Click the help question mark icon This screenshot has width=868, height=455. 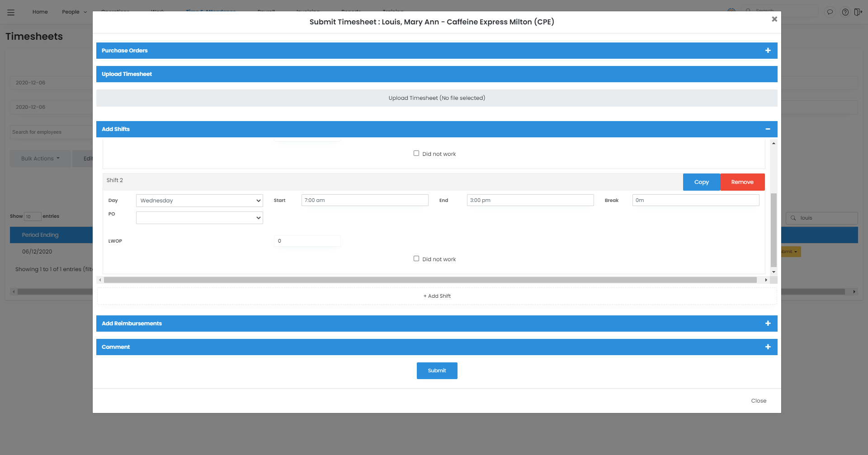[x=844, y=12]
